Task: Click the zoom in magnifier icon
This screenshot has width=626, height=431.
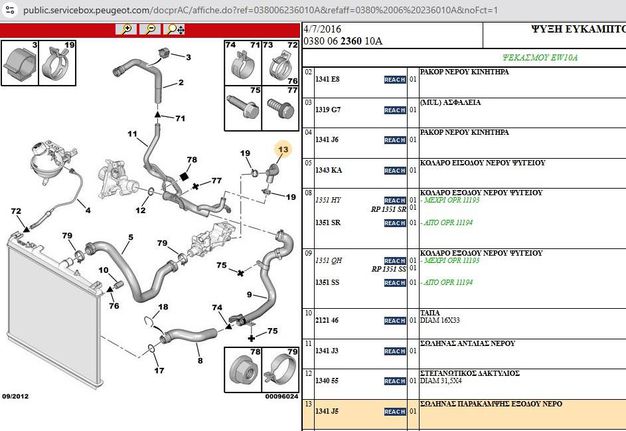Action: click(127, 29)
